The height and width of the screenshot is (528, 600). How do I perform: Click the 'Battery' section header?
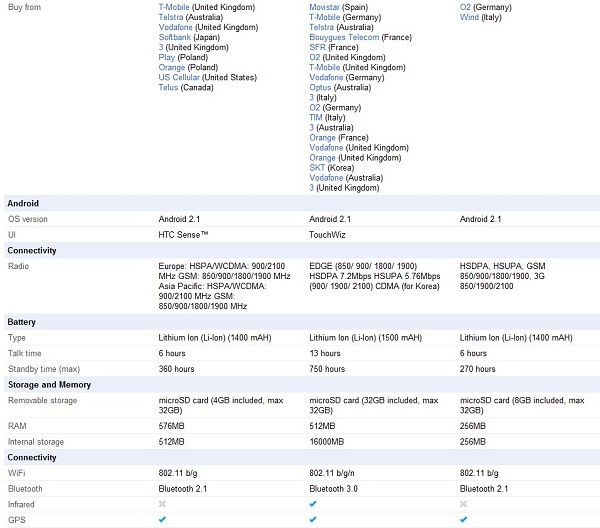click(x=21, y=322)
